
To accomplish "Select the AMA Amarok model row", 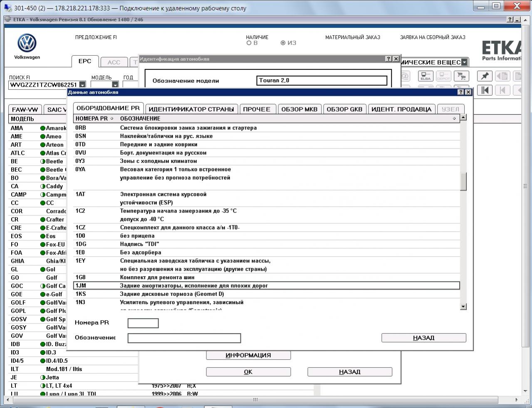I will (38, 128).
